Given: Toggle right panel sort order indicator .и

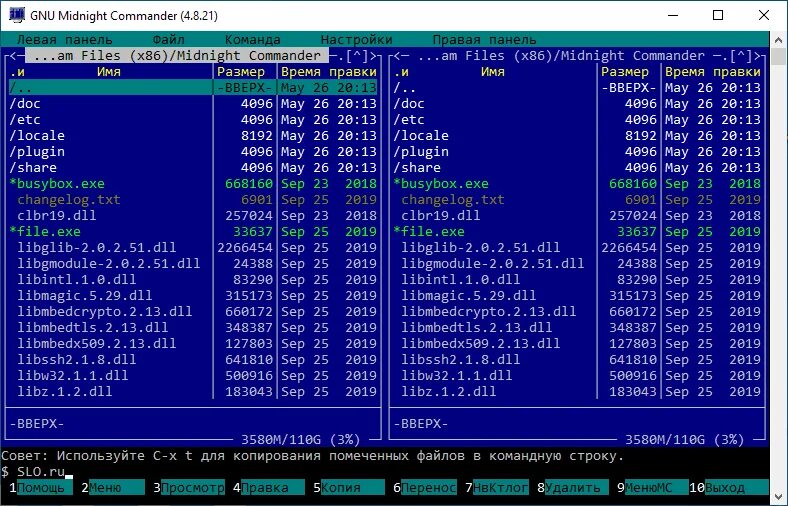Looking at the screenshot, I should [401, 71].
